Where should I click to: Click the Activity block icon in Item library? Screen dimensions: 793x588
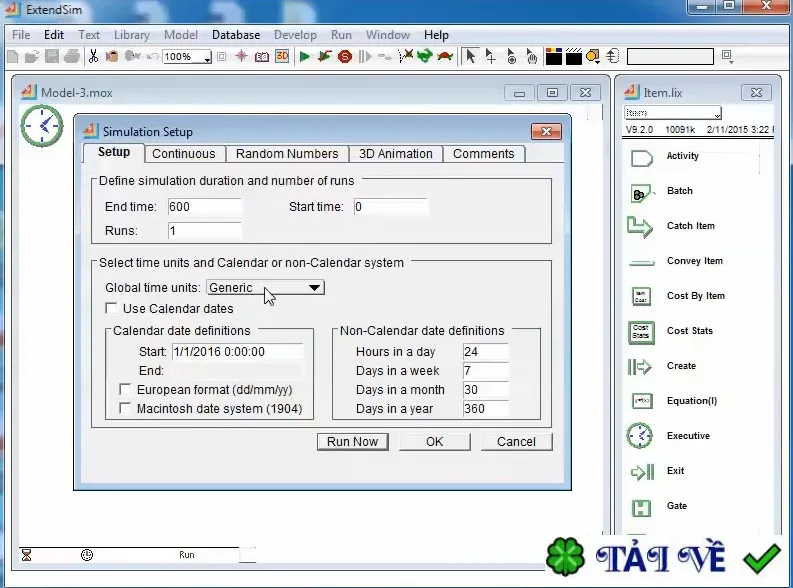click(641, 159)
